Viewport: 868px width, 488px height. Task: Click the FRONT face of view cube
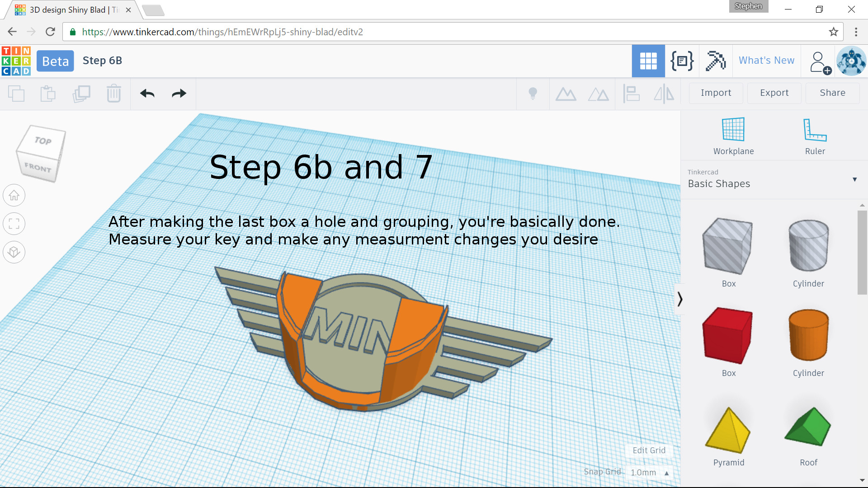[x=38, y=168]
